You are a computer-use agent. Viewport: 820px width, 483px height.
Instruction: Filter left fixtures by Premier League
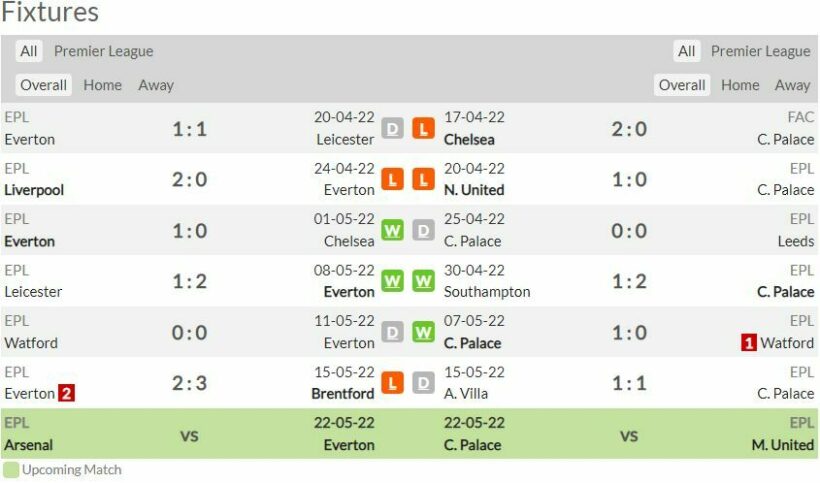tap(104, 51)
